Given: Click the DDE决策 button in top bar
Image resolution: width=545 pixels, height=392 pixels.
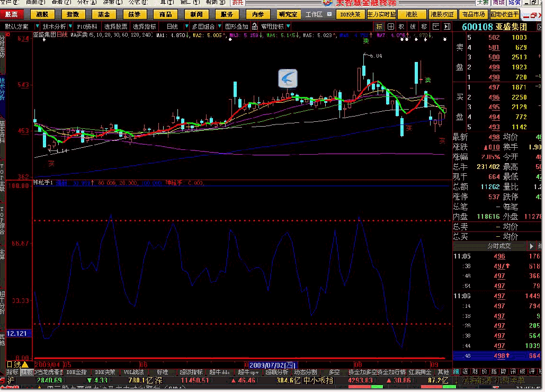Looking at the screenshot, I should [350, 14].
